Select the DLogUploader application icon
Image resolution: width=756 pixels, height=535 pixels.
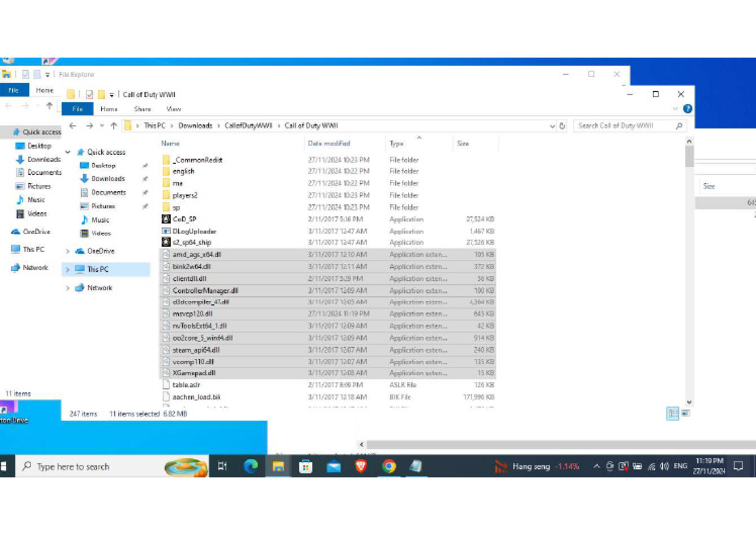pos(166,231)
